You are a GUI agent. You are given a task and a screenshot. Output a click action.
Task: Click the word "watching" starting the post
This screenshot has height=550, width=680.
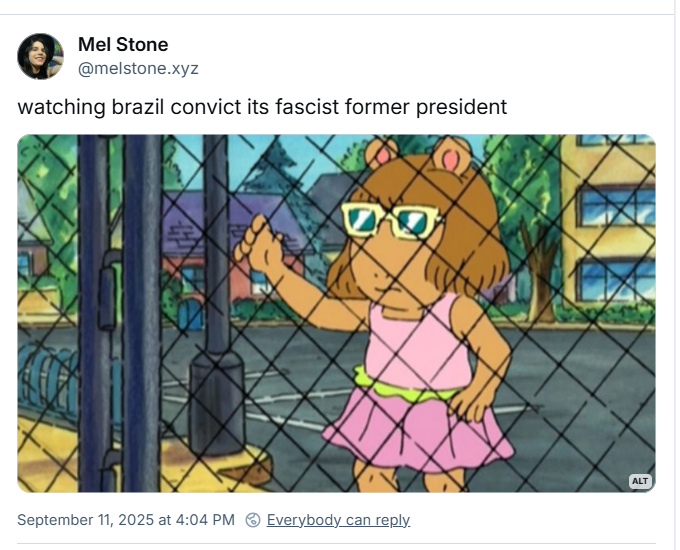(55, 106)
